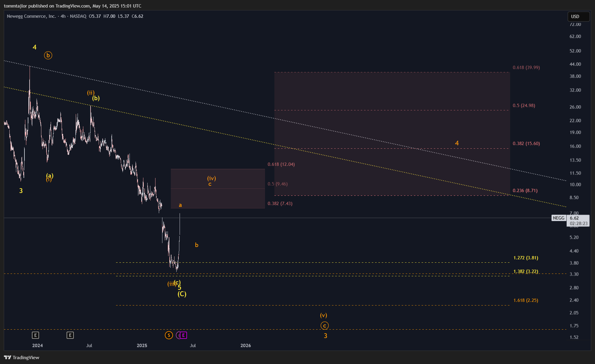Click the 16.00 price scale label

[575, 146]
